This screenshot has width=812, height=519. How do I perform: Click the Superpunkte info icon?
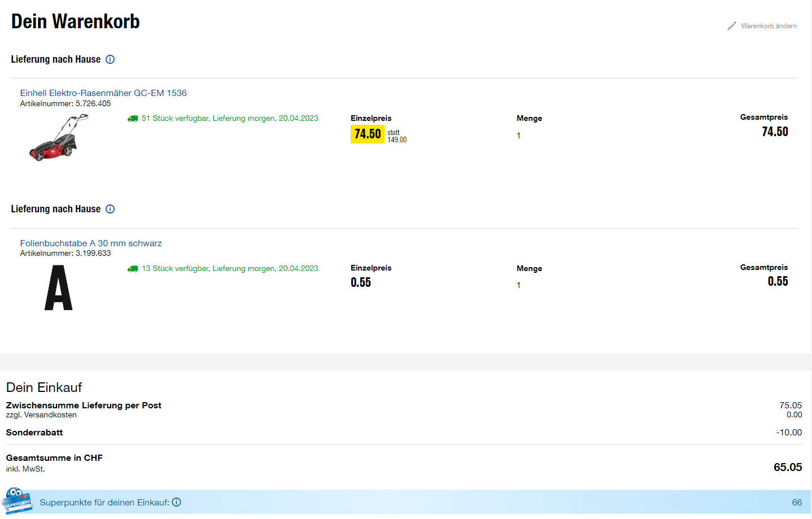point(177,502)
